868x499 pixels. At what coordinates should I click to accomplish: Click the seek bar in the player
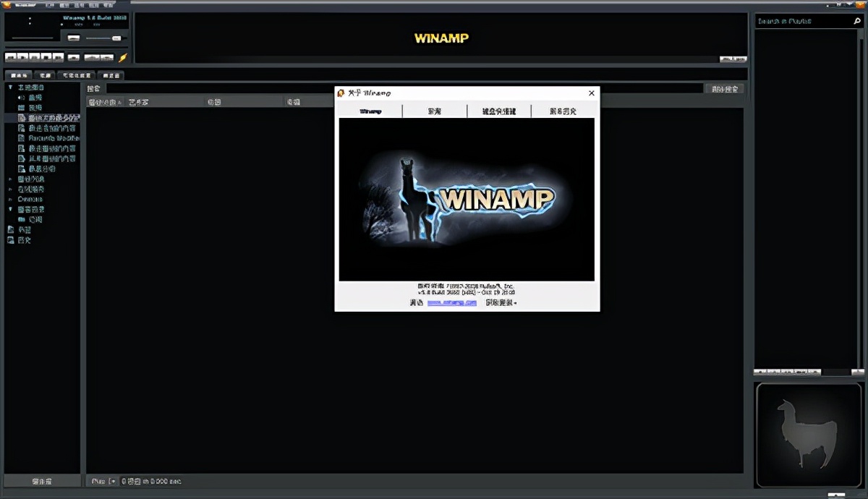click(33, 38)
